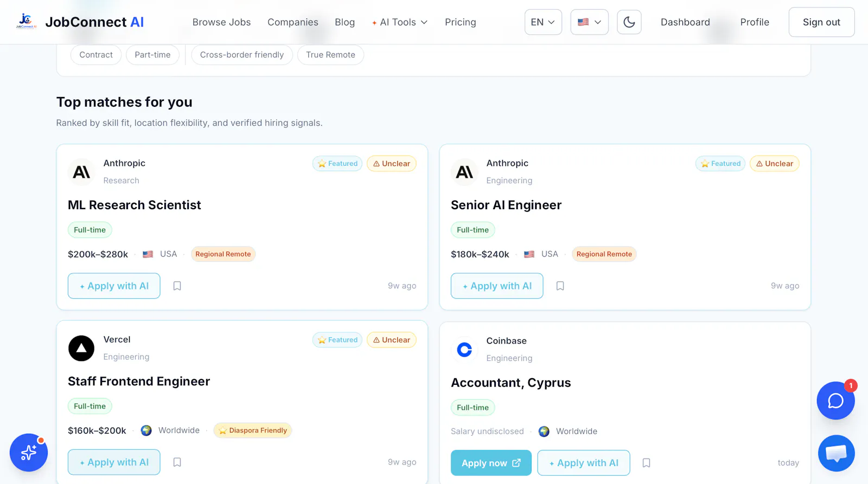Screen dimensions: 868x484
Task: Click the Top matches for you heading
Action: pos(124,102)
